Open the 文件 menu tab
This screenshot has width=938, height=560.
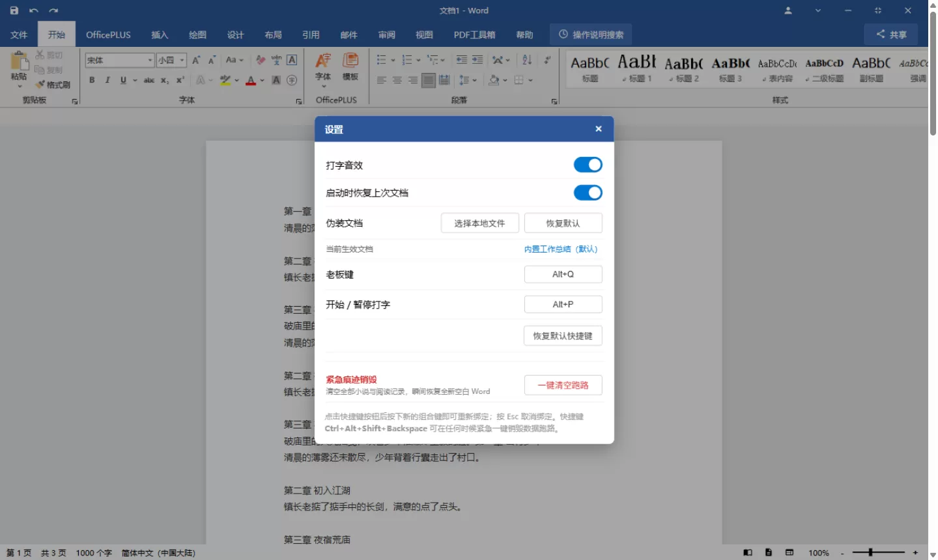point(19,35)
